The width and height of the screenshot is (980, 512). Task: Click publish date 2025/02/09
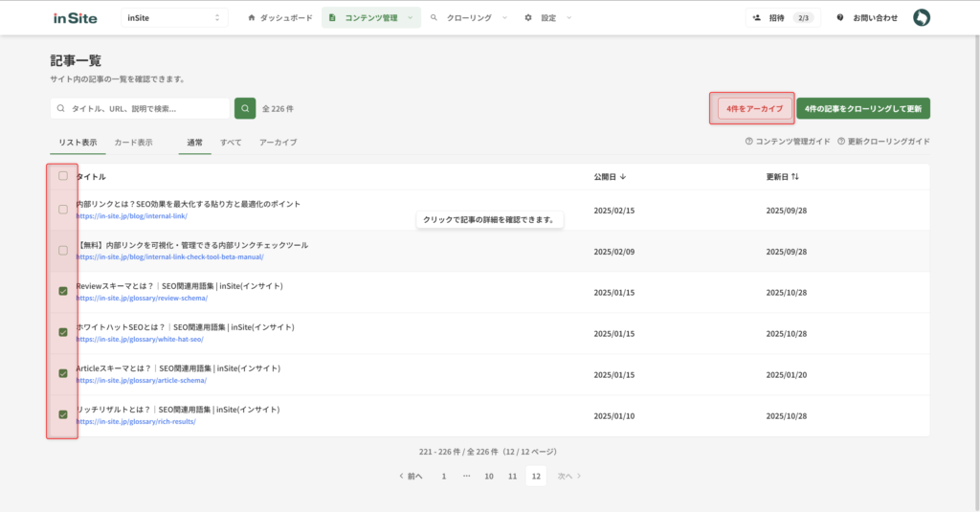614,252
